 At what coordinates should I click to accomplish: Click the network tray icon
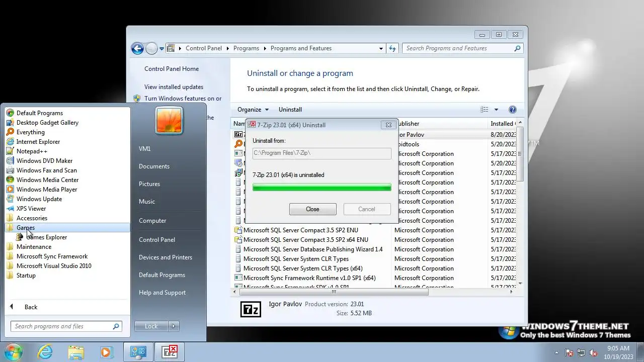pos(581,352)
